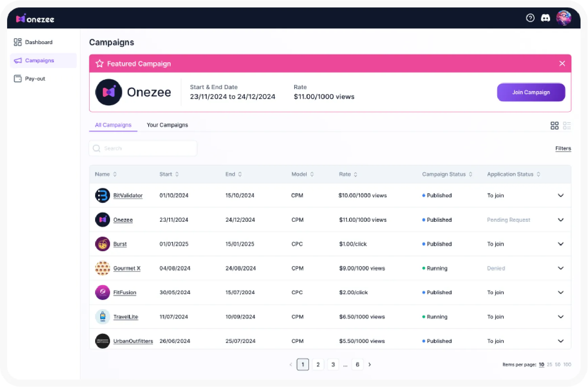The image size is (588, 387).
Task: Expand the Gourmet X row chevron
Action: 561,268
